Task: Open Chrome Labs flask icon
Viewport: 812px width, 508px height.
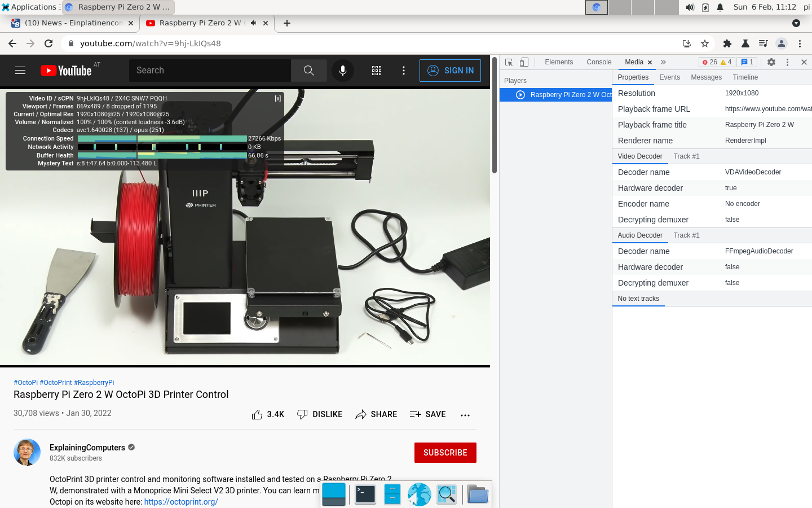Action: click(x=745, y=43)
